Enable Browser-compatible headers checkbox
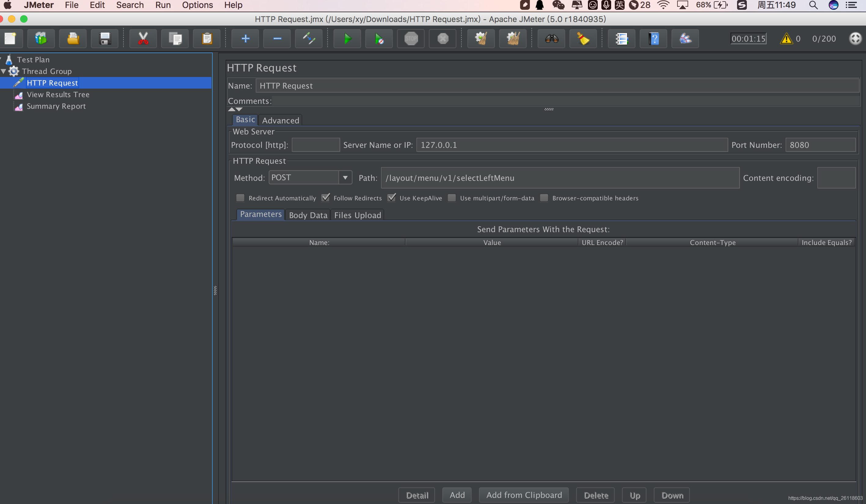The image size is (866, 504). click(x=544, y=198)
